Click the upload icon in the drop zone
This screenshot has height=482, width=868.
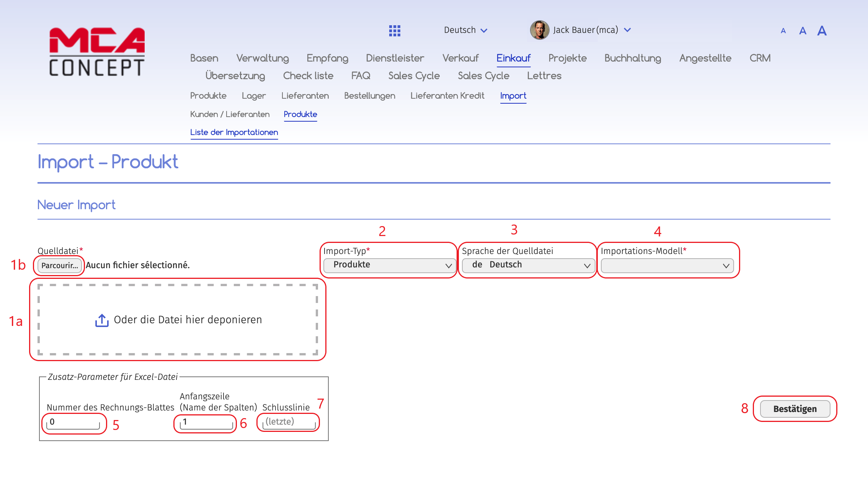click(101, 319)
